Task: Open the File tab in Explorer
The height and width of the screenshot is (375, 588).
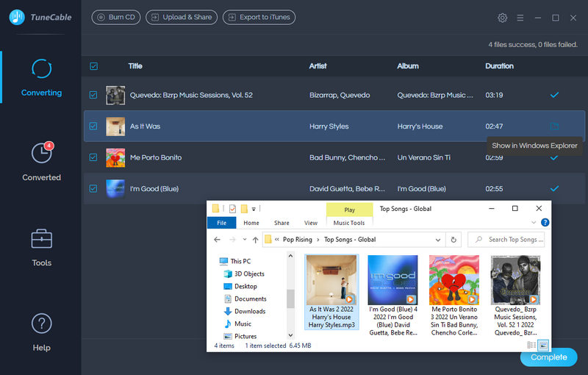Action: tap(221, 223)
